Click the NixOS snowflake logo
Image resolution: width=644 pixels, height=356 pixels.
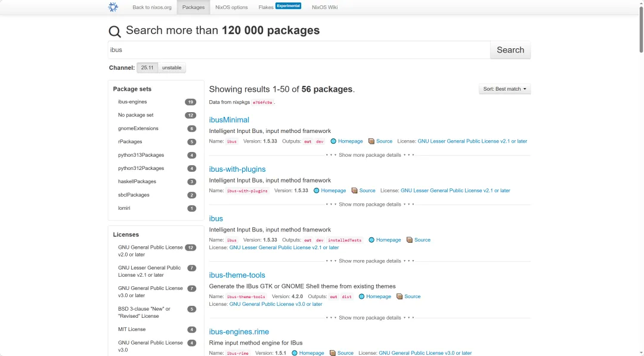[113, 7]
